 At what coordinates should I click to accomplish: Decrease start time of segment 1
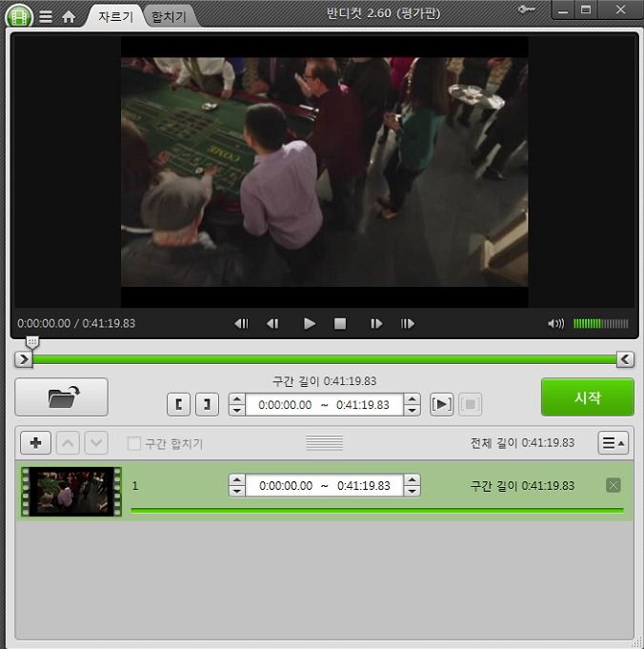coord(237,491)
